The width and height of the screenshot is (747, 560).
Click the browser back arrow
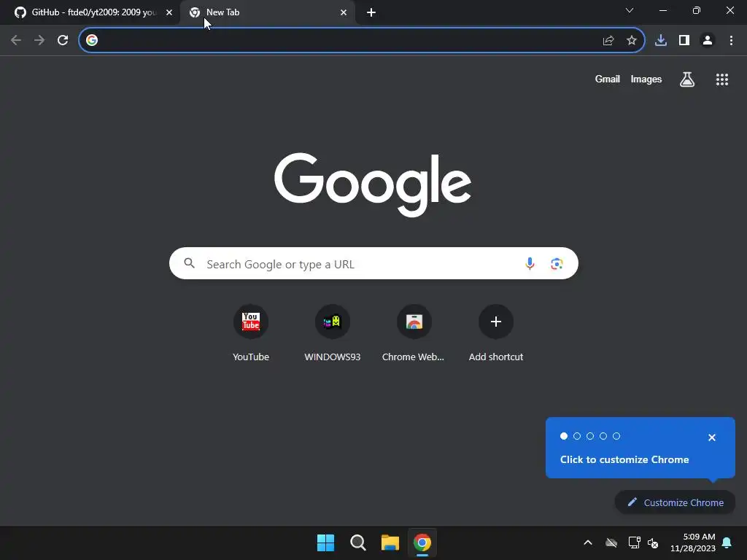click(x=16, y=41)
